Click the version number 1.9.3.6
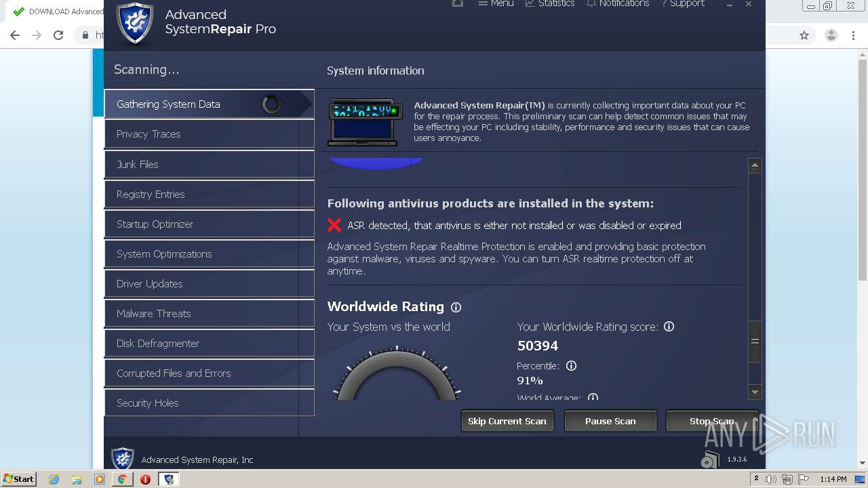This screenshot has height=488, width=868. 737,460
